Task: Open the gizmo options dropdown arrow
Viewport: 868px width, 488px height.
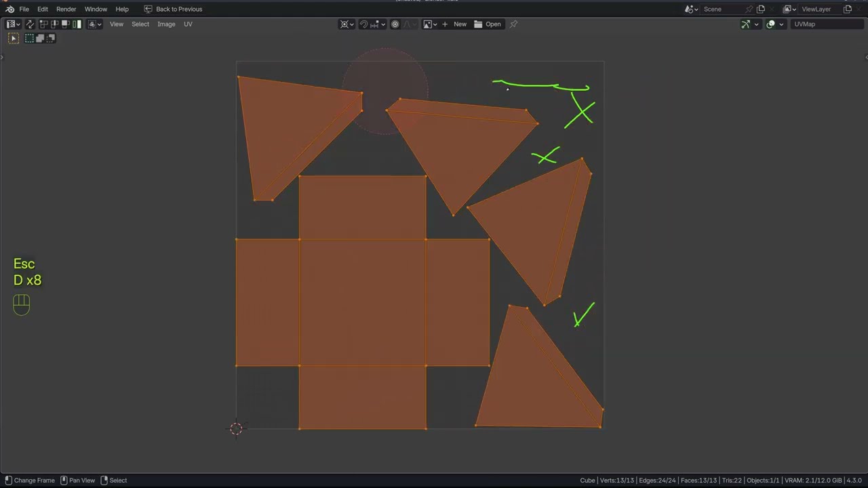Action: pyautogui.click(x=756, y=24)
